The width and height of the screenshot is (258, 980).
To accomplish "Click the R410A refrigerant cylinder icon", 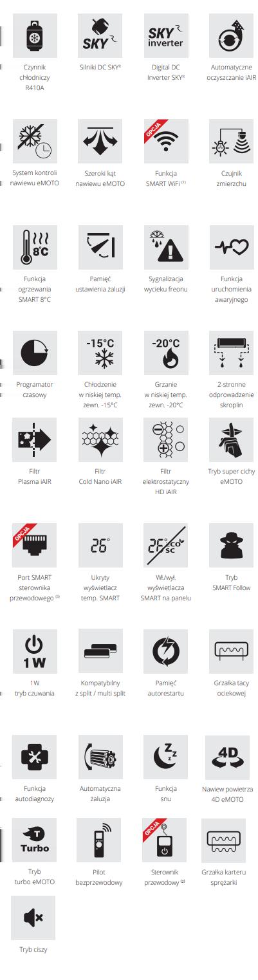I will tap(35, 35).
